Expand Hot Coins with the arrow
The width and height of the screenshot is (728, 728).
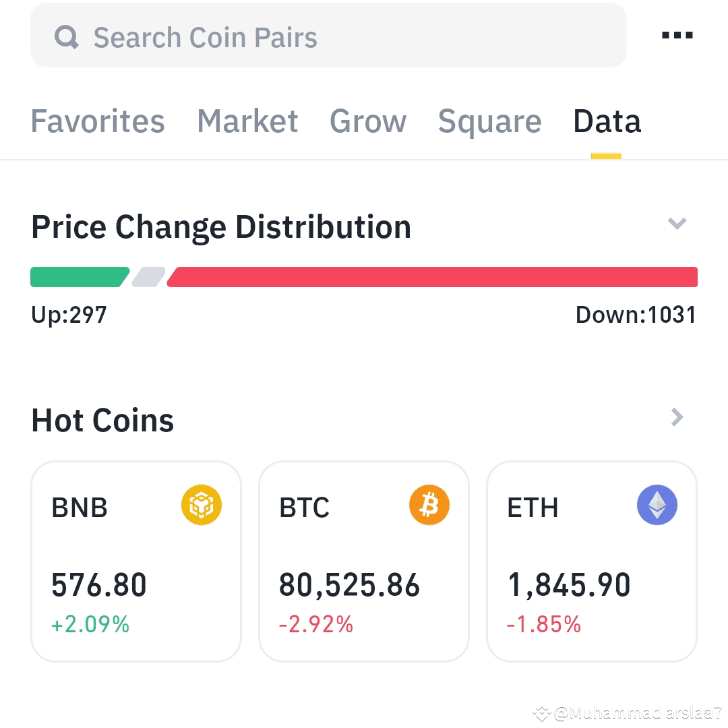pos(677,417)
